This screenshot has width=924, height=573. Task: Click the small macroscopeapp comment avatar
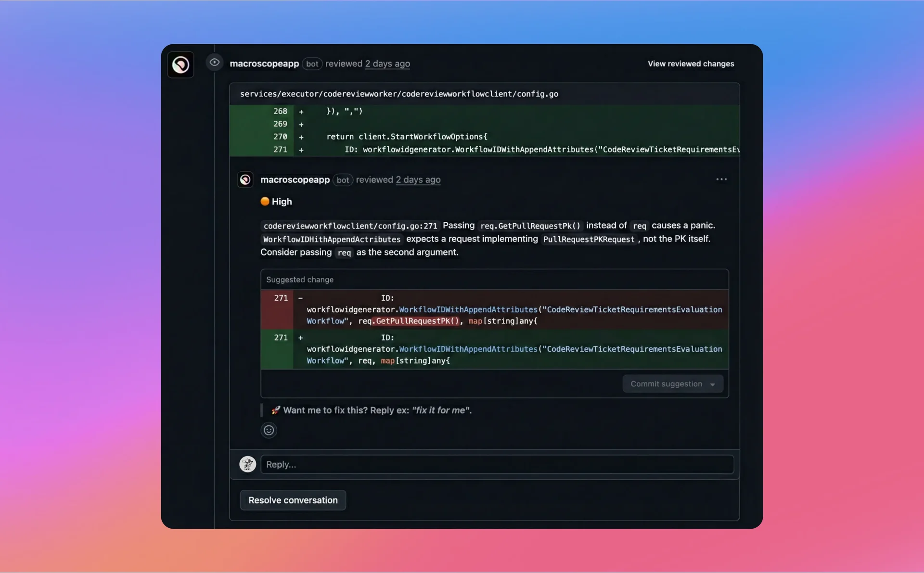pyautogui.click(x=245, y=179)
